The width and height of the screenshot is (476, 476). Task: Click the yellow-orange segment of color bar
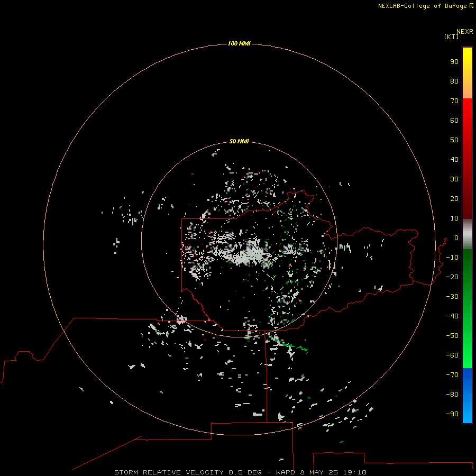click(x=467, y=73)
